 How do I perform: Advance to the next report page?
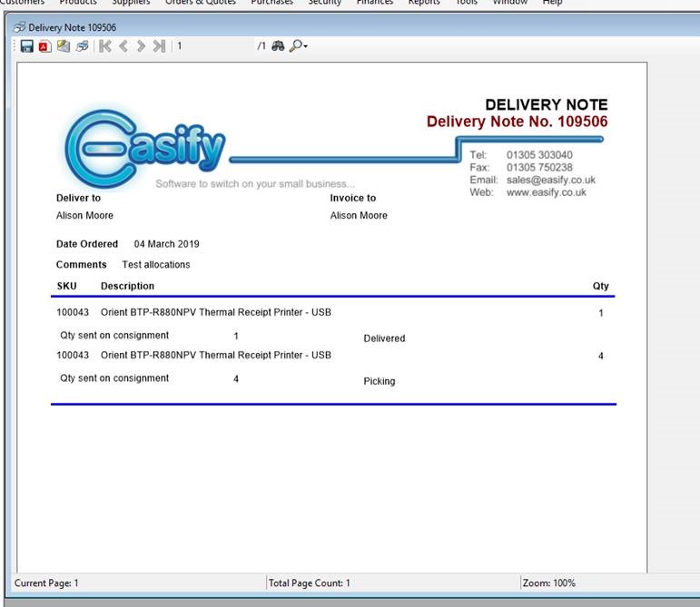[141, 46]
